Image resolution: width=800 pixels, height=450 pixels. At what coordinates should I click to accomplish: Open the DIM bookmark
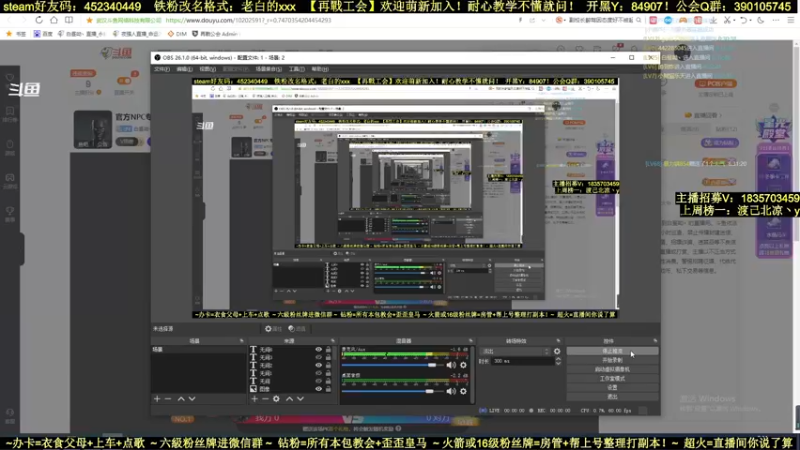[x=178, y=34]
